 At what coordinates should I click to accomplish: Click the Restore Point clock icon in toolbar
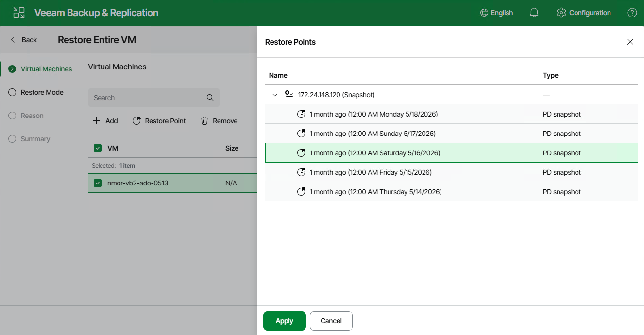(x=136, y=121)
